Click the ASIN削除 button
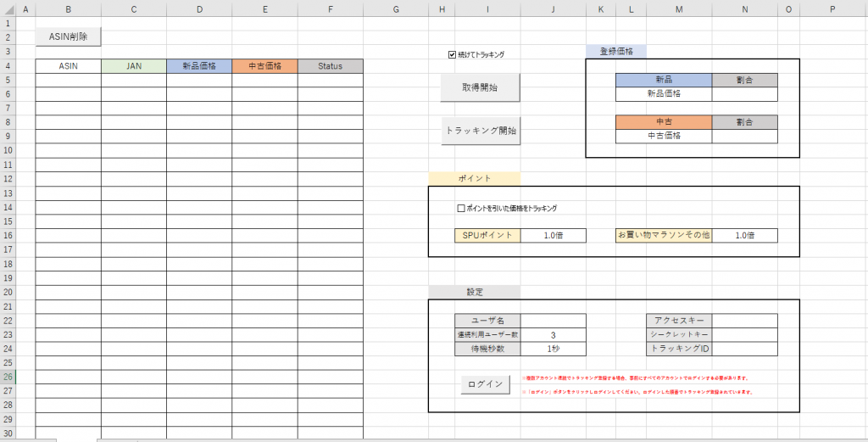 (69, 36)
